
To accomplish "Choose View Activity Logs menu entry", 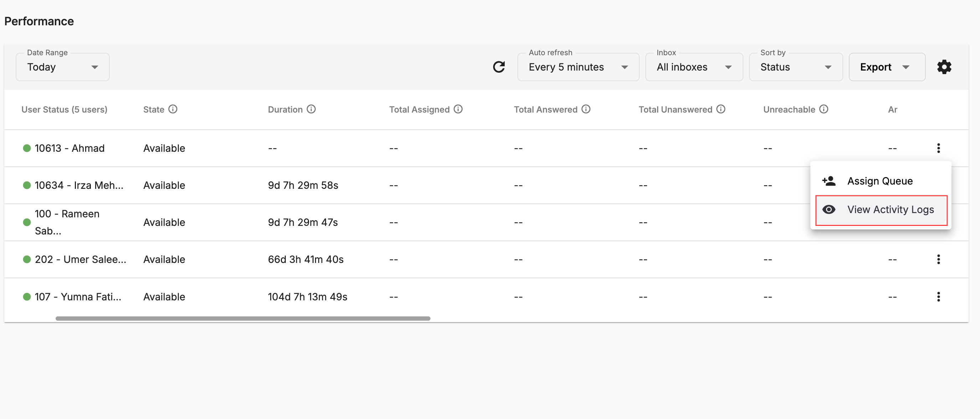I will tap(881, 210).
